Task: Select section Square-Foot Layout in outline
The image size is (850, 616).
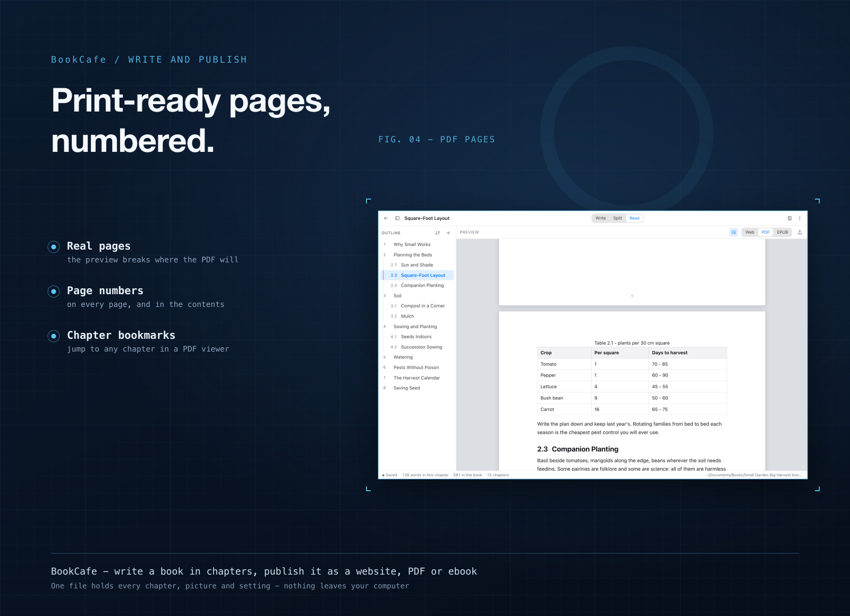Action: (418, 275)
